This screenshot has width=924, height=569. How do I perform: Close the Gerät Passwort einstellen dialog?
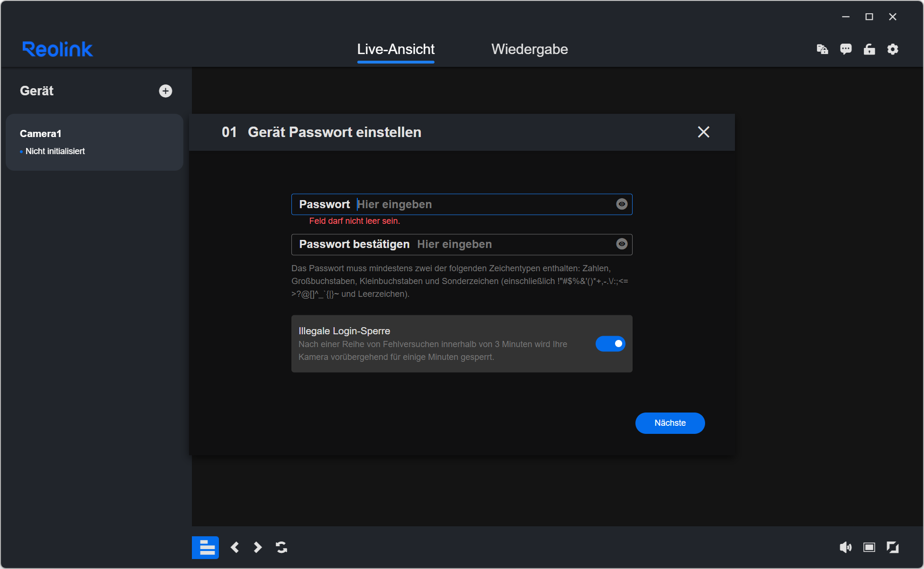click(703, 132)
